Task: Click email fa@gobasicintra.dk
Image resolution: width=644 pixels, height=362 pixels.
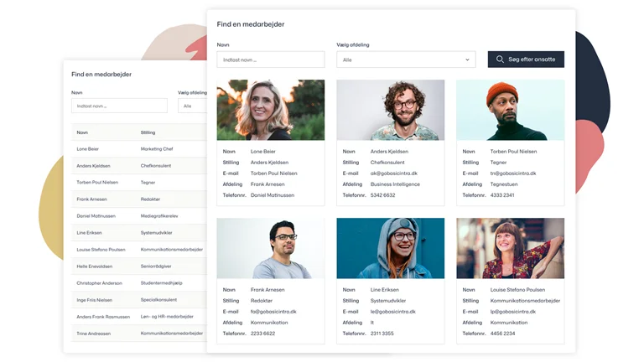Action: tap(273, 312)
